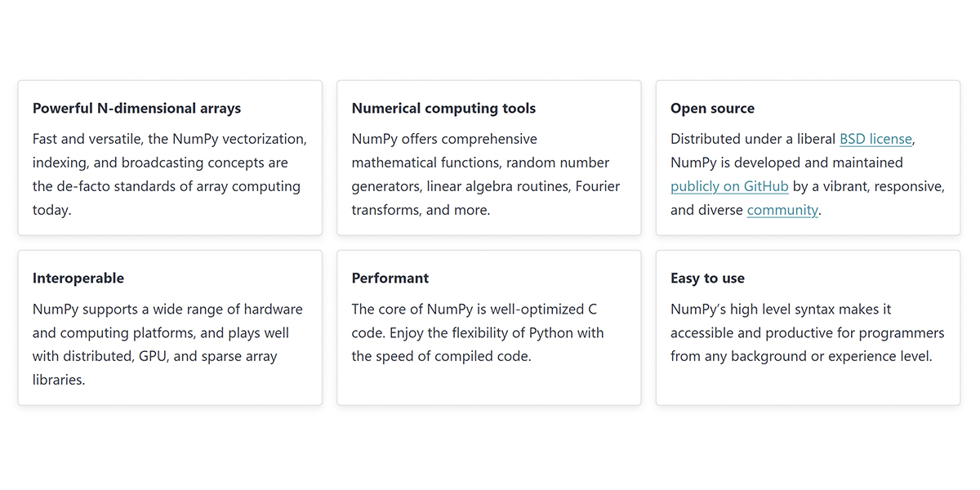Click the phrase de-facto standards of array computing
Screen dimensions: 980x490
[x=167, y=186]
